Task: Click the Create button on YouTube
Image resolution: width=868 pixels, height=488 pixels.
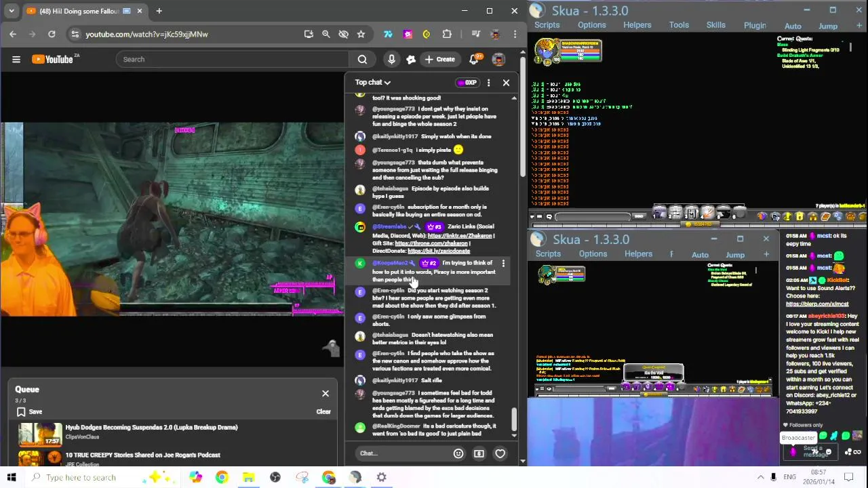Action: [439, 59]
